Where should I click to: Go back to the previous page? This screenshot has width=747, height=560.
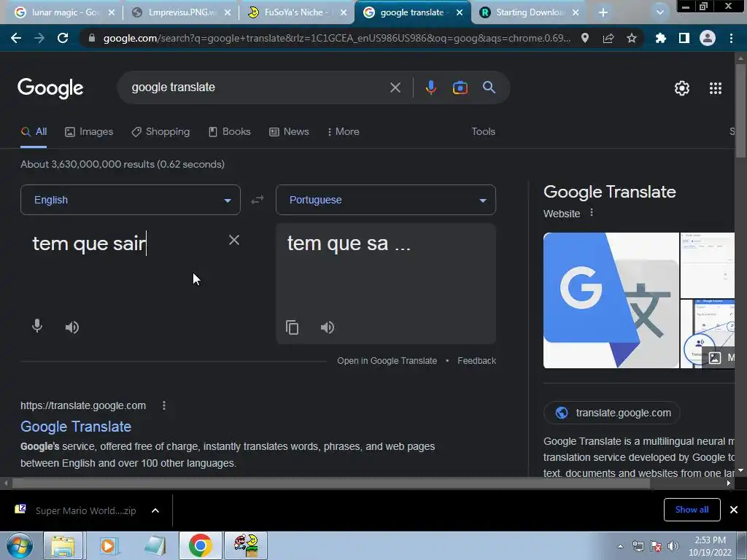[x=16, y=38]
